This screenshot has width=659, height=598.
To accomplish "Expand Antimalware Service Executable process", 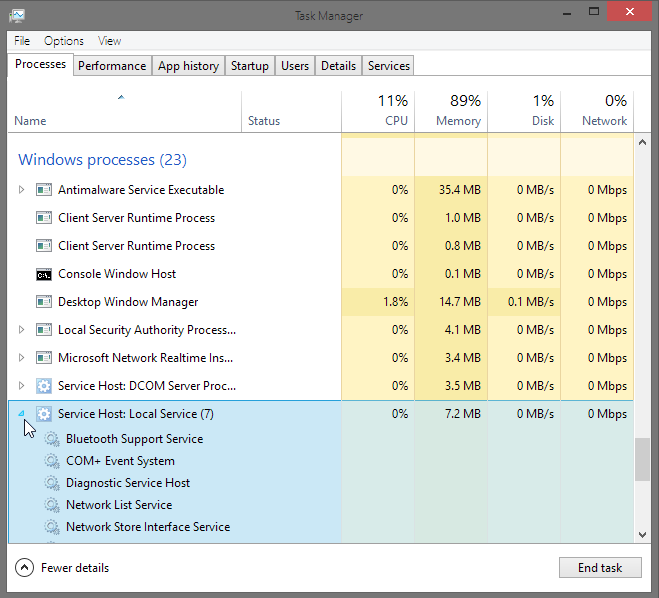I will 21,190.
